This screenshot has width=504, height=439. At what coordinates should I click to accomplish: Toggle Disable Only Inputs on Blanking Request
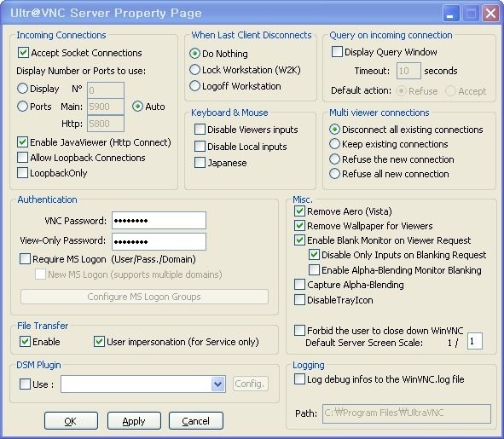(x=314, y=255)
